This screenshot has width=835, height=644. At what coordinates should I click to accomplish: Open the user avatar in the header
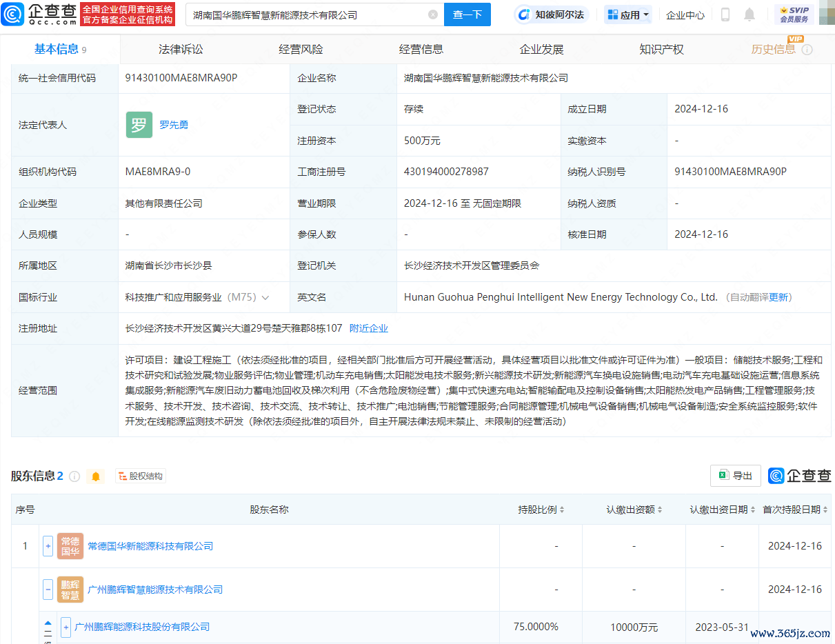point(826,14)
